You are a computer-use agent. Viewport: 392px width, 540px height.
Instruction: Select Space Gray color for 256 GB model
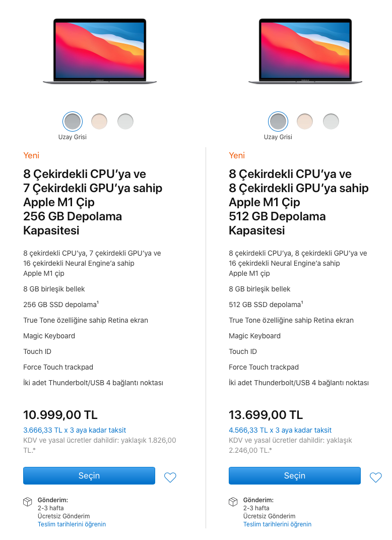pos(73,121)
